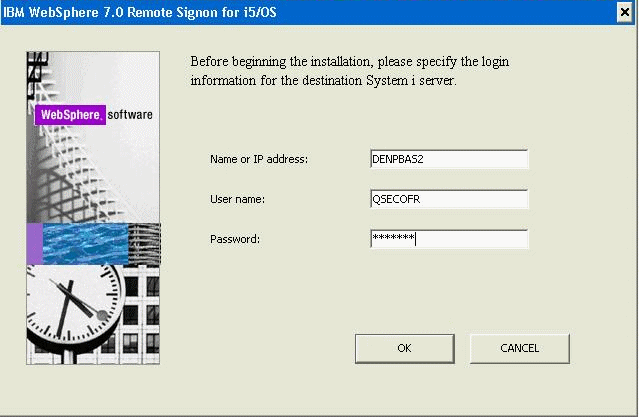639x417 pixels.
Task: Select the Password entry field
Action: (448, 239)
